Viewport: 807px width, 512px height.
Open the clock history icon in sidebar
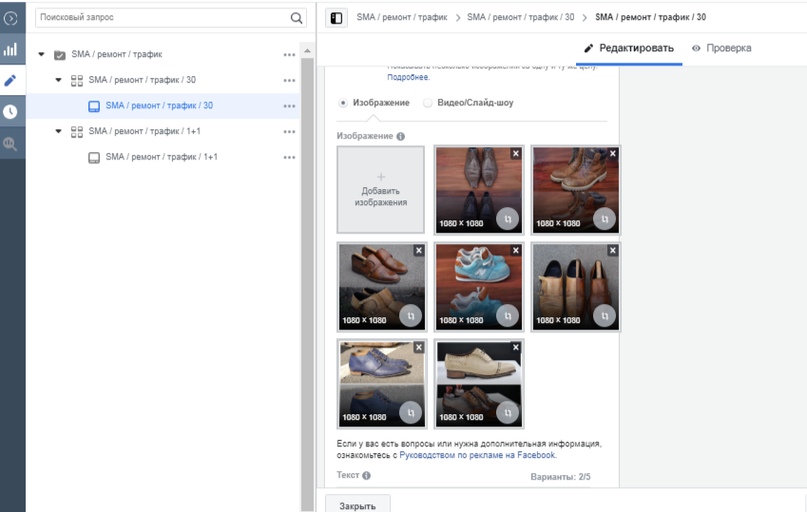point(11,112)
